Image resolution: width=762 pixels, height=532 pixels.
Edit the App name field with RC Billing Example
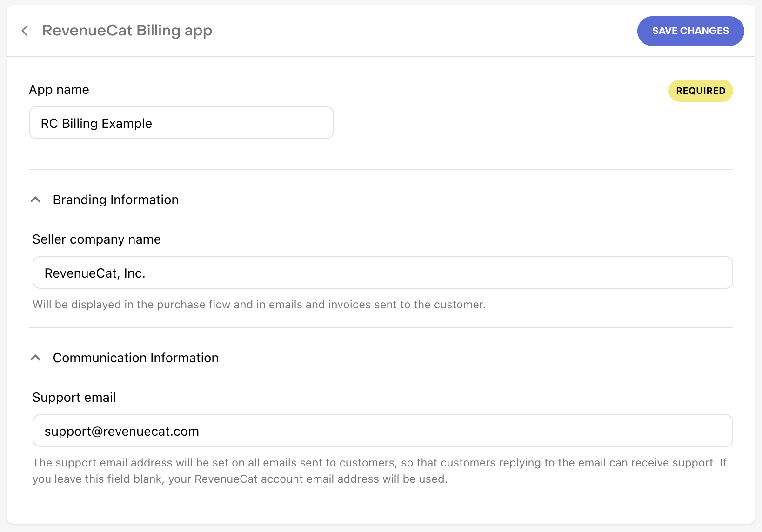click(x=181, y=123)
